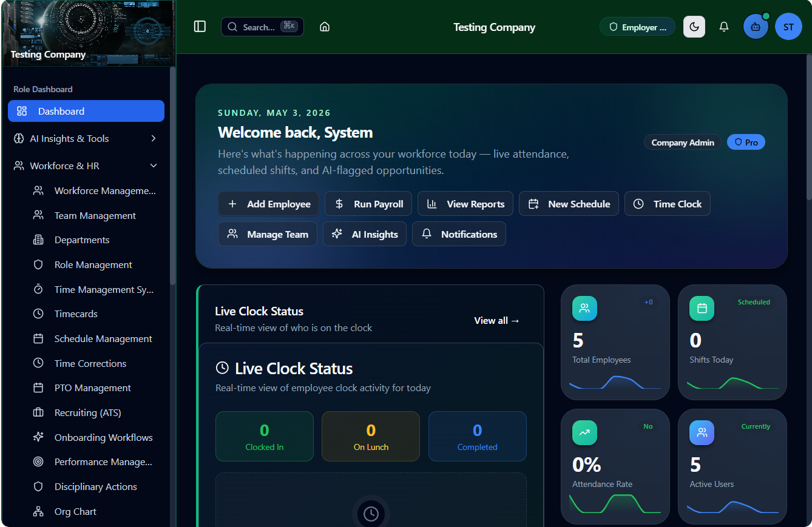Click the Pro plan badge
This screenshot has height=527, width=812.
[x=746, y=142]
